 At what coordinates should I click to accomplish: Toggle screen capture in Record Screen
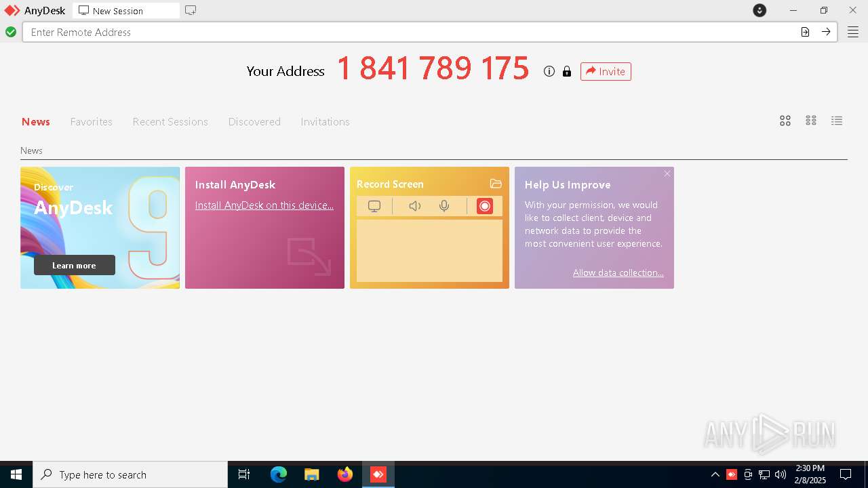pos(374,206)
